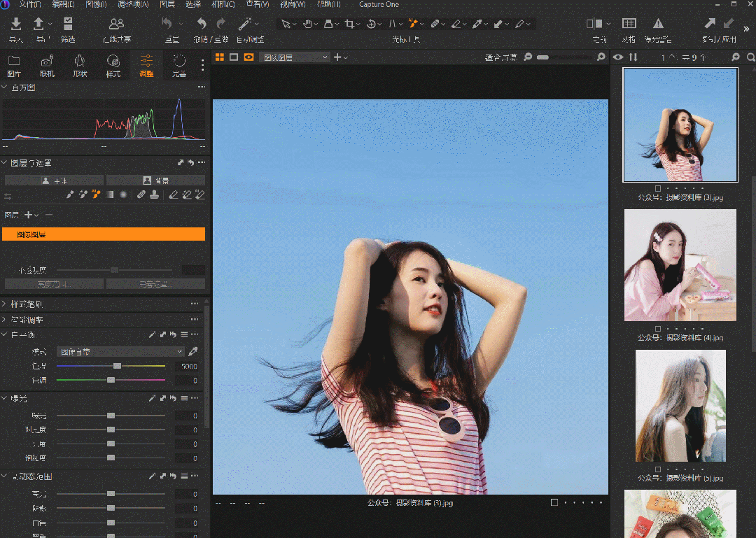
Task: Open the layer selection dropdown above viewer
Action: tap(294, 57)
